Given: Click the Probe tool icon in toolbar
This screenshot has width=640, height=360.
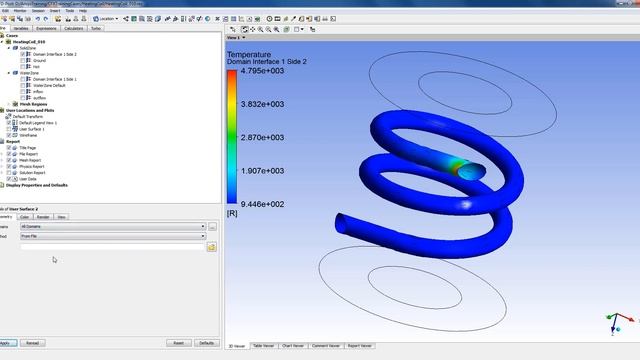Looking at the screenshot, I should [293, 19].
